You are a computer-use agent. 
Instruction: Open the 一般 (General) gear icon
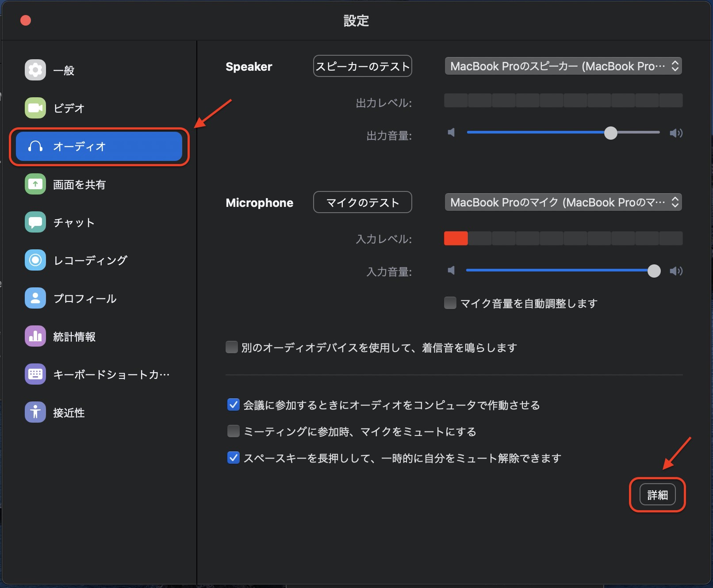click(x=35, y=70)
